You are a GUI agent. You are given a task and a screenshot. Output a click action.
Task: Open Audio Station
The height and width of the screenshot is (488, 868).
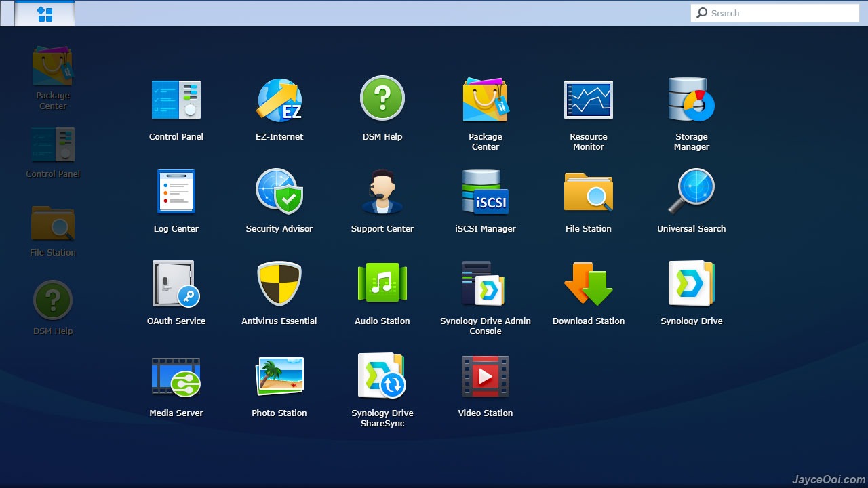(382, 283)
